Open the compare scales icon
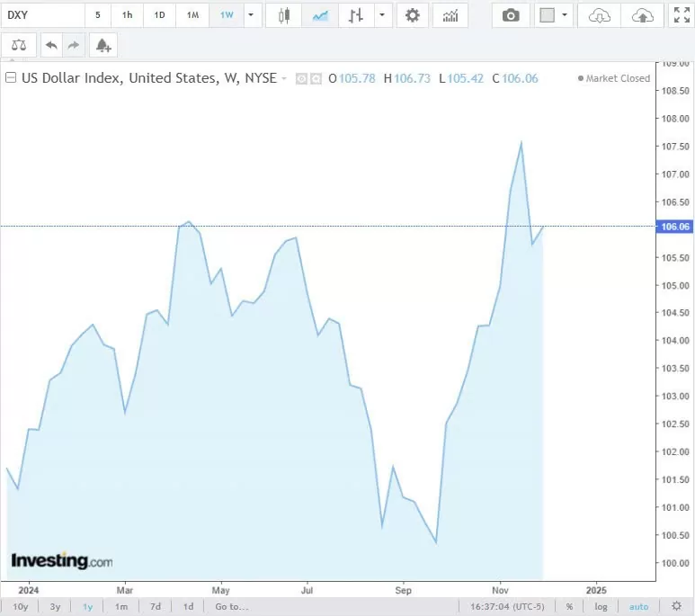Image resolution: width=695 pixels, height=616 pixels. point(19,45)
